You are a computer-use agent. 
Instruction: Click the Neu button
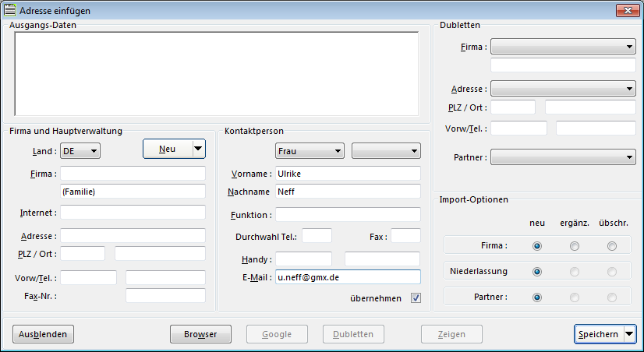pyautogui.click(x=167, y=149)
